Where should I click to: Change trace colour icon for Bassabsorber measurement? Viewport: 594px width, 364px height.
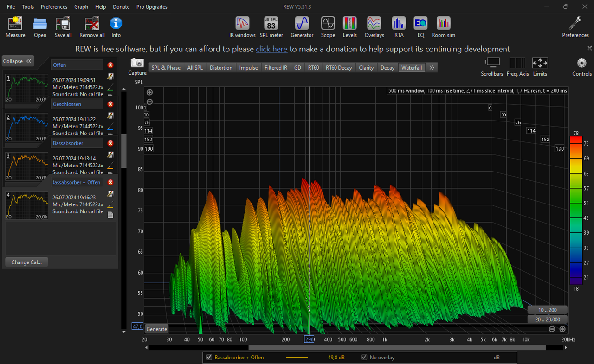pos(110,166)
